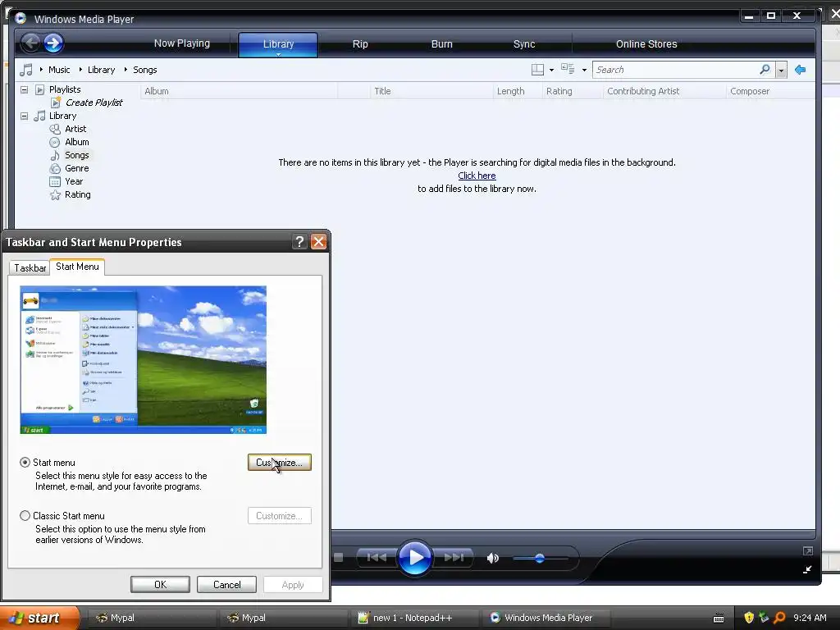Skip to the next track
Image resolution: width=840 pixels, height=630 pixels.
454,558
